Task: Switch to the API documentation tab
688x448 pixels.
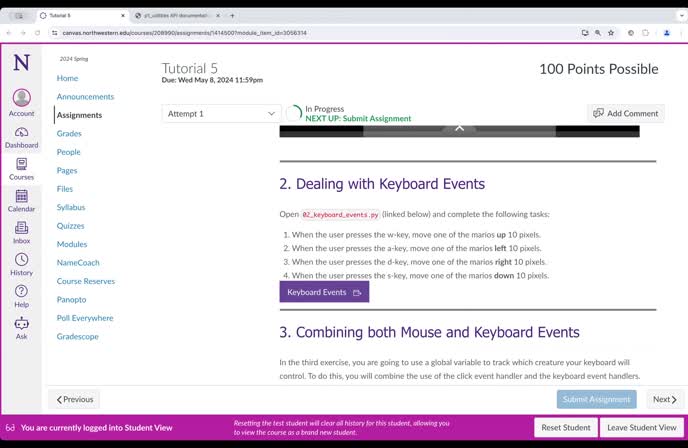Action: point(176,15)
